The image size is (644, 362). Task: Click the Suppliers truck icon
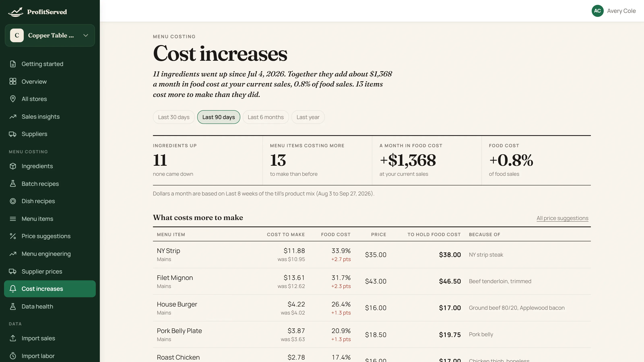[x=13, y=134]
